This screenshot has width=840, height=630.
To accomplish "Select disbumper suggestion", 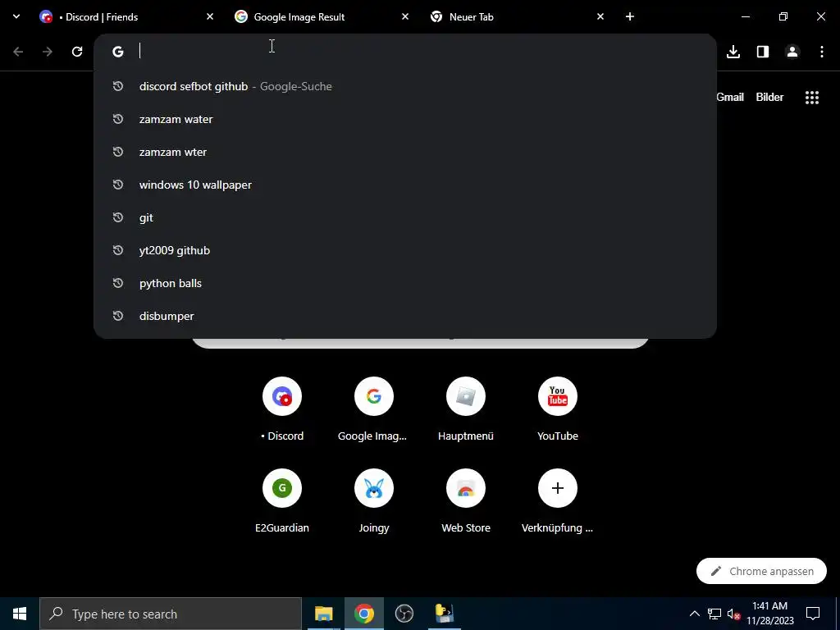I will [x=405, y=316].
